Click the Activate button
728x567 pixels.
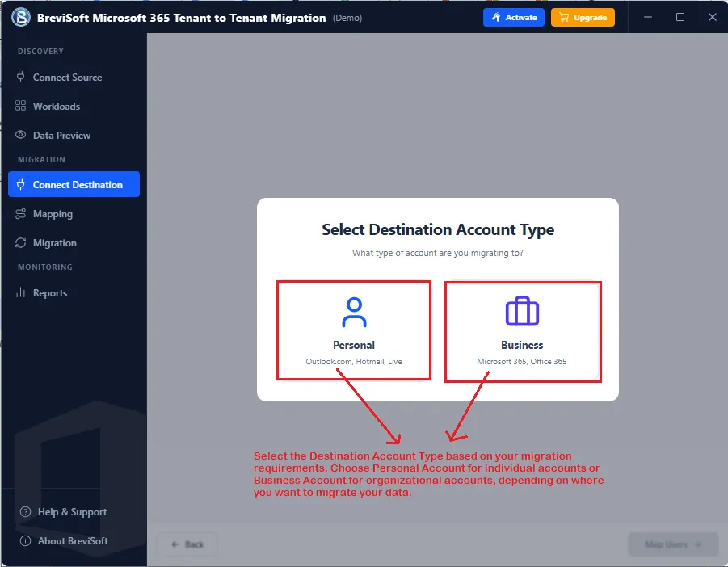(514, 17)
